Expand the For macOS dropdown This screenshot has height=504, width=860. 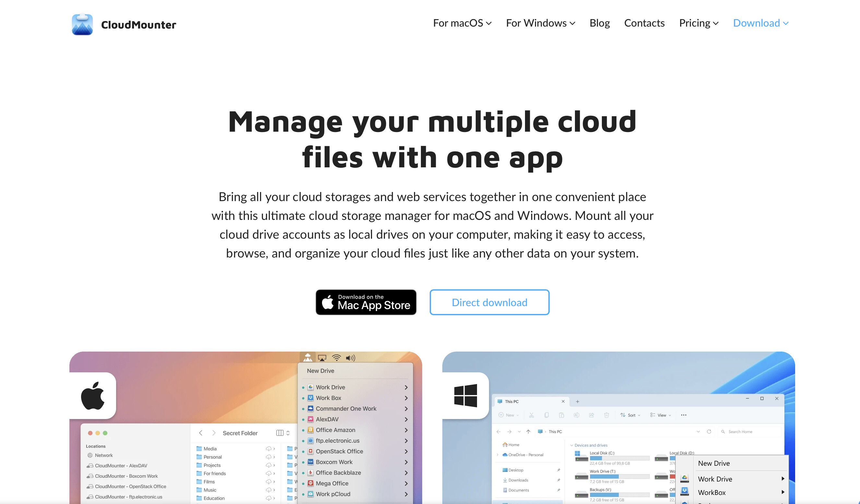[x=462, y=23]
